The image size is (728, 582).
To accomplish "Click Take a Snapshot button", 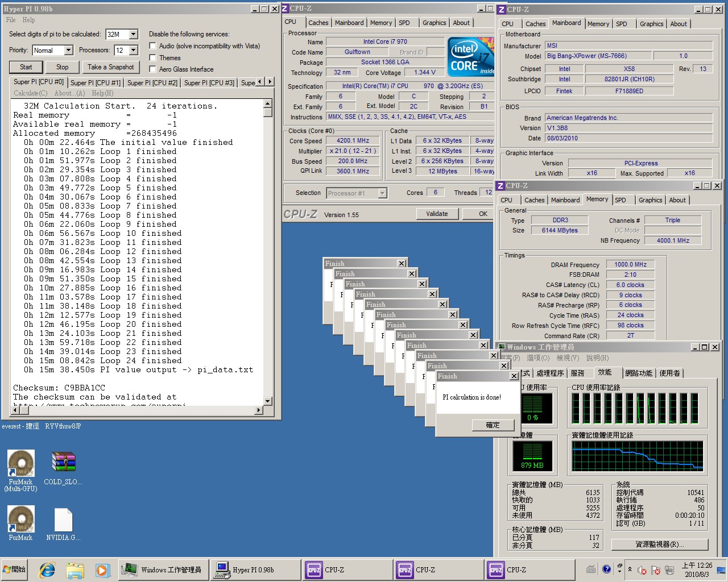I will pyautogui.click(x=111, y=67).
